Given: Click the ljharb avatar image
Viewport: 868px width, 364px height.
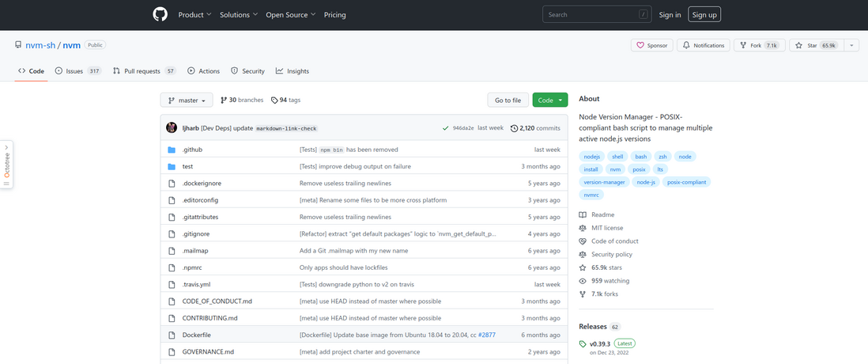Looking at the screenshot, I should pyautogui.click(x=172, y=127).
